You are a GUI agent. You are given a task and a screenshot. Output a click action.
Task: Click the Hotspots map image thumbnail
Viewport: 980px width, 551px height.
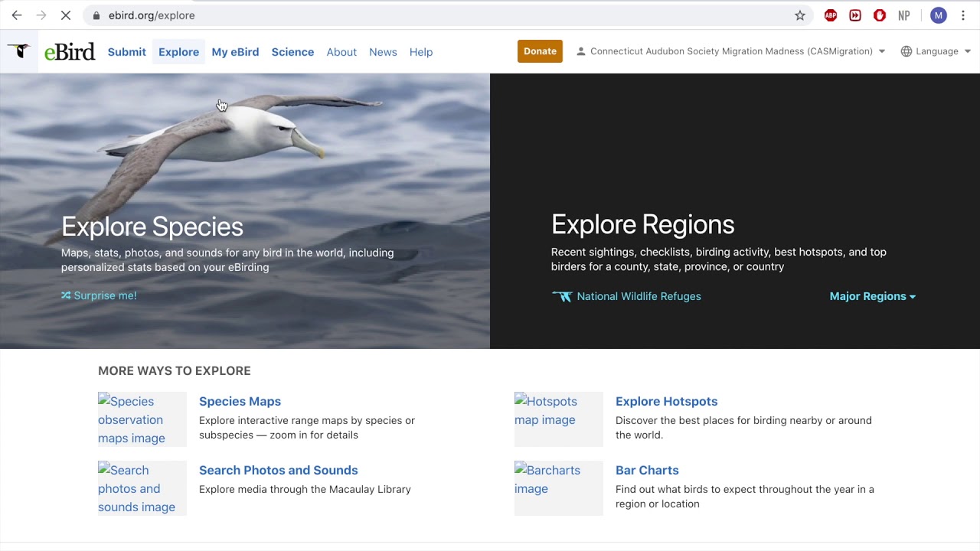pos(558,419)
